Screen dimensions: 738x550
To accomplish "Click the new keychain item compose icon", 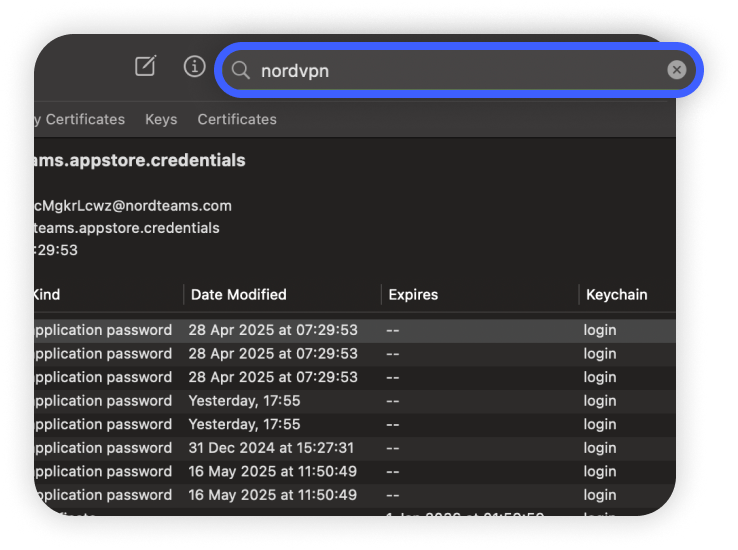I will [146, 67].
